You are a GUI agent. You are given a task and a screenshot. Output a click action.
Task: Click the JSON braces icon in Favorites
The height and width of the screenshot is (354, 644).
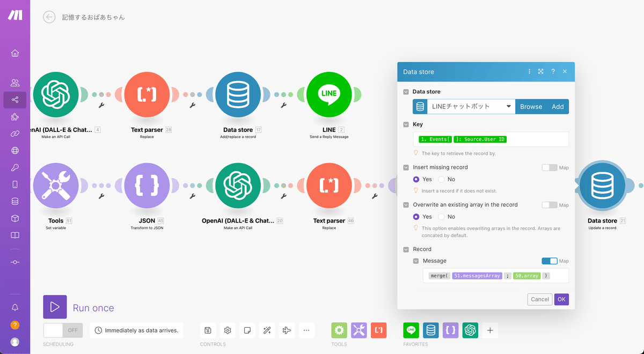451,330
